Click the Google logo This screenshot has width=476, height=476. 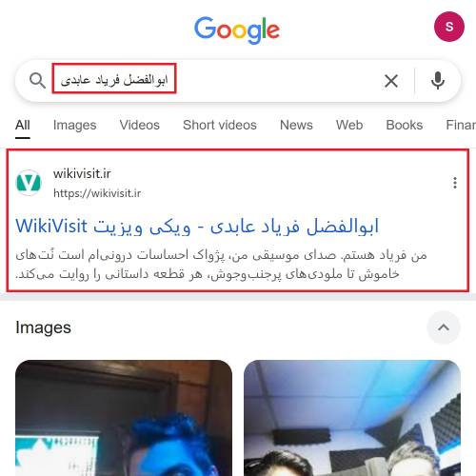(x=237, y=30)
